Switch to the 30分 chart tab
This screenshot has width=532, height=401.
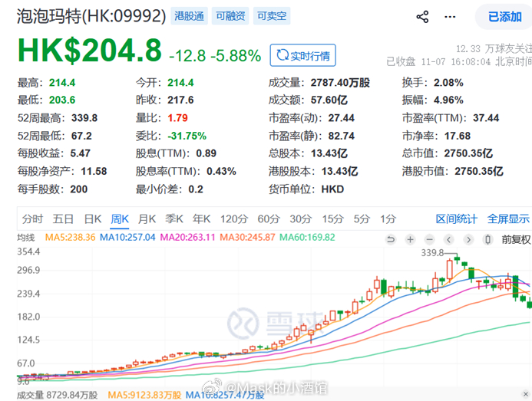301,219
